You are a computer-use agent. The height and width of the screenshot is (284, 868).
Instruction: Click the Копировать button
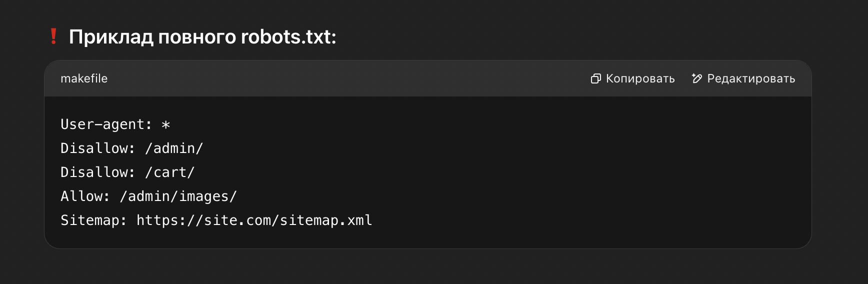632,78
